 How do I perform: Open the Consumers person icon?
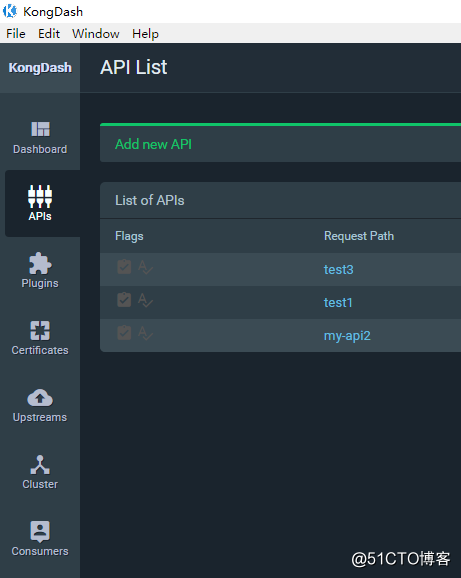pos(40,532)
